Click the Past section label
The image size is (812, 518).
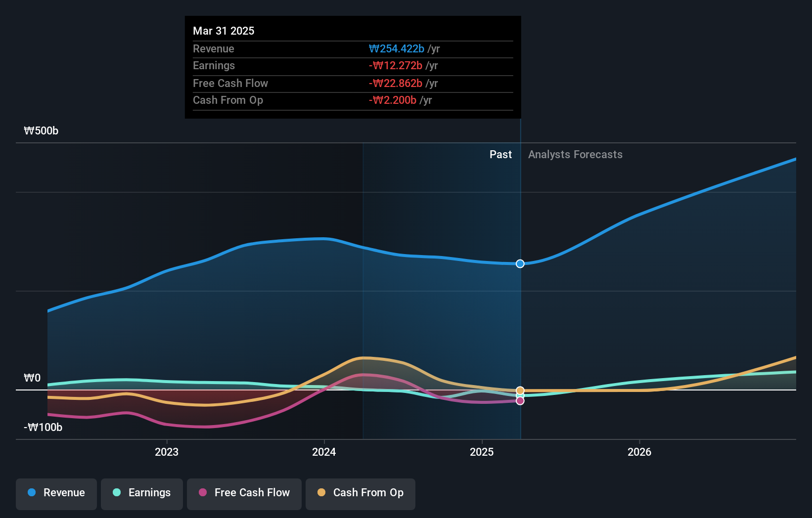[x=500, y=154]
